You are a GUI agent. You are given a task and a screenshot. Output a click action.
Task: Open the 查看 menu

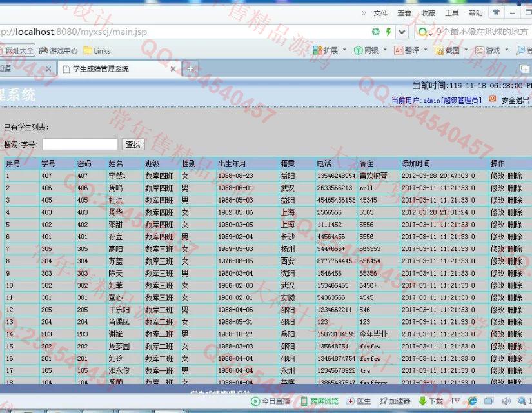pyautogui.click(x=404, y=14)
